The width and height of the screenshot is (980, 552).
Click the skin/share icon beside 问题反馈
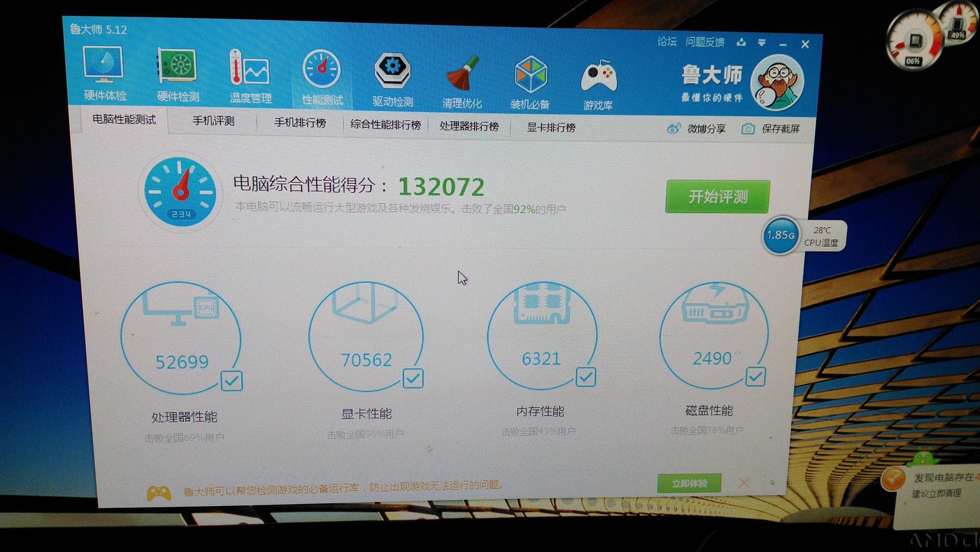pyautogui.click(x=742, y=42)
